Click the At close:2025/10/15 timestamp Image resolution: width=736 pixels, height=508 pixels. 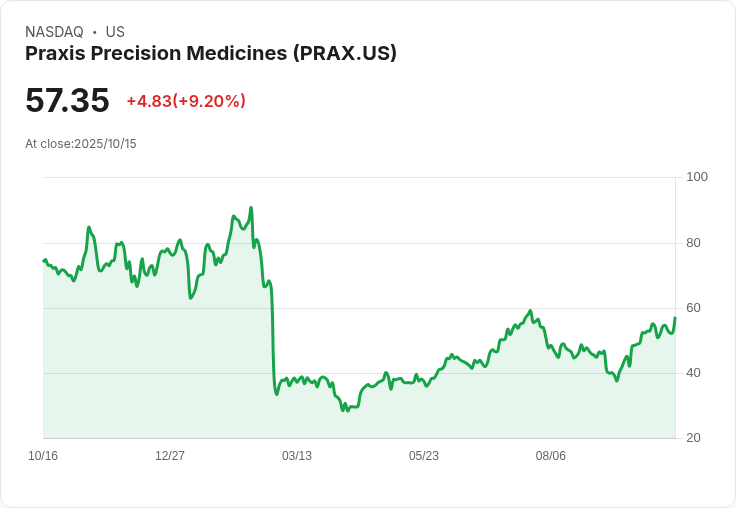[x=81, y=144]
